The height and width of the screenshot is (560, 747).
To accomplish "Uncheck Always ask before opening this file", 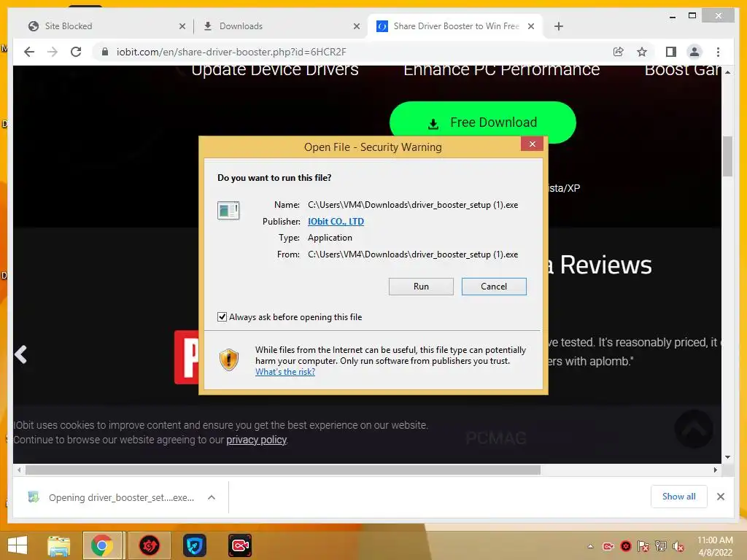I will click(222, 317).
